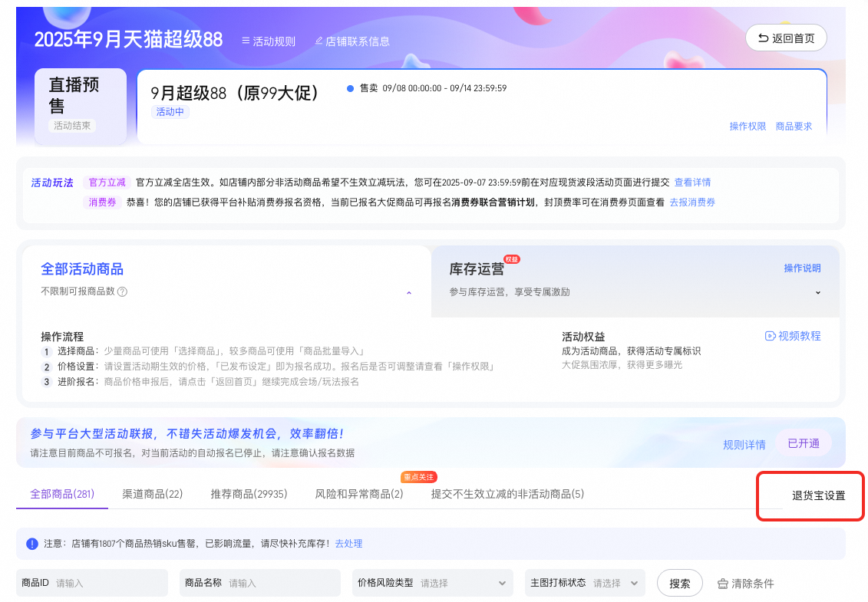868x602 pixels.
Task: Click the 官方立减 tag
Action: click(x=107, y=182)
